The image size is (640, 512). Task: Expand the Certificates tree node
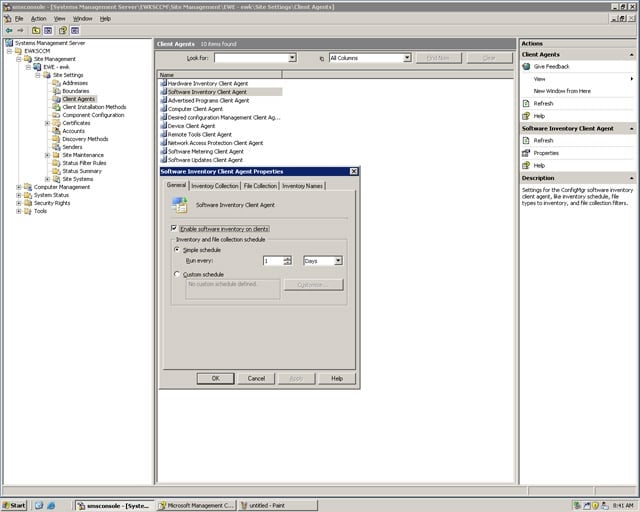click(47, 123)
